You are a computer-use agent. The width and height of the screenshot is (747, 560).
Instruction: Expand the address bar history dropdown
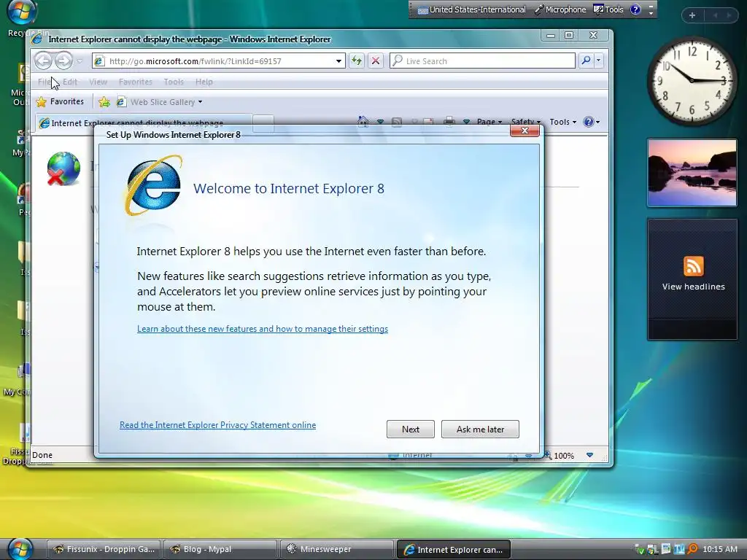(x=338, y=61)
